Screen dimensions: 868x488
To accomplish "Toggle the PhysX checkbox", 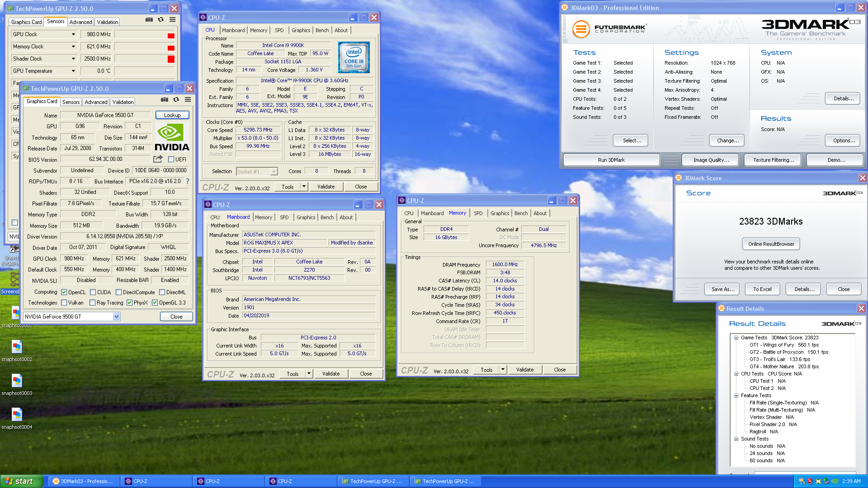I will point(130,303).
